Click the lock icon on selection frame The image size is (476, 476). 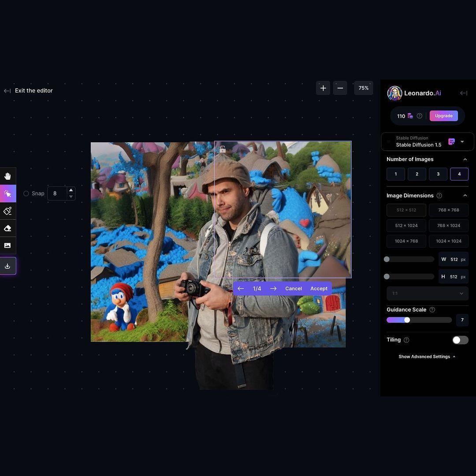pos(223,149)
